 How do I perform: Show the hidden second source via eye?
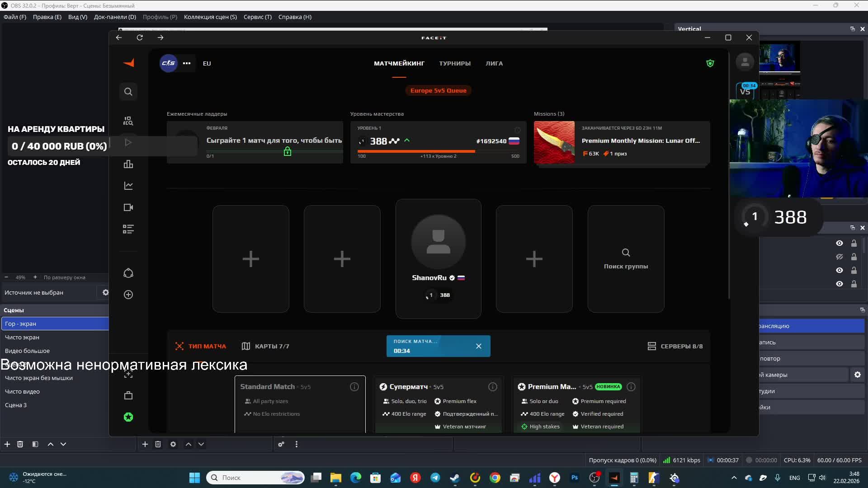[x=840, y=257]
